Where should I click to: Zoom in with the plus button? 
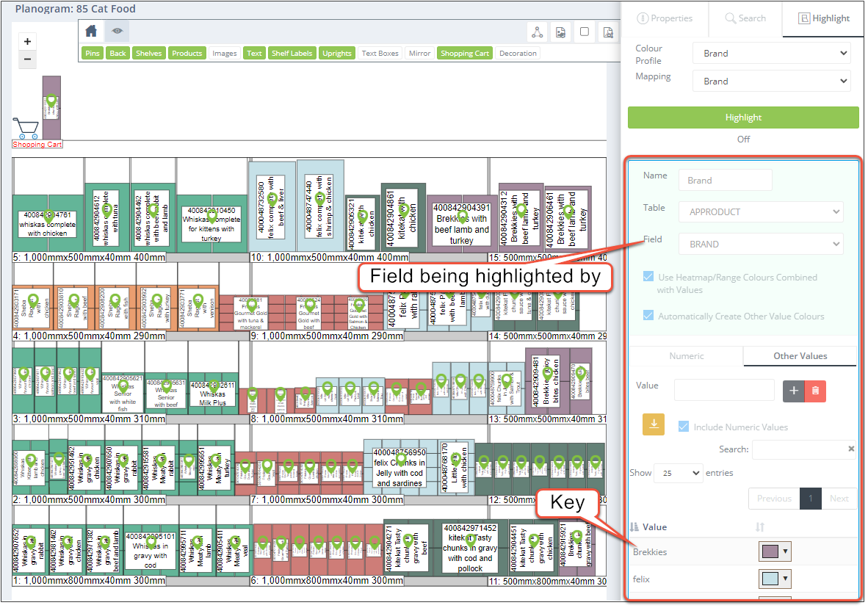(x=27, y=42)
